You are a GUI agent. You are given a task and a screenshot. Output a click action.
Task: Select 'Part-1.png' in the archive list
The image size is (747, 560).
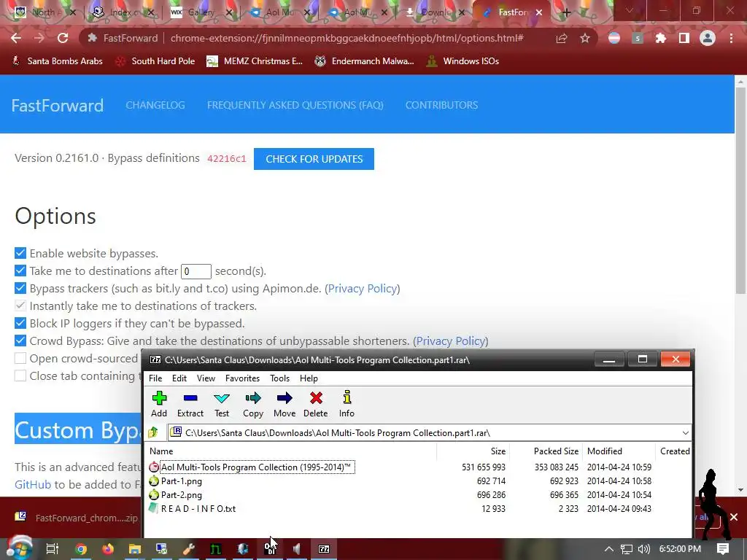182,481
